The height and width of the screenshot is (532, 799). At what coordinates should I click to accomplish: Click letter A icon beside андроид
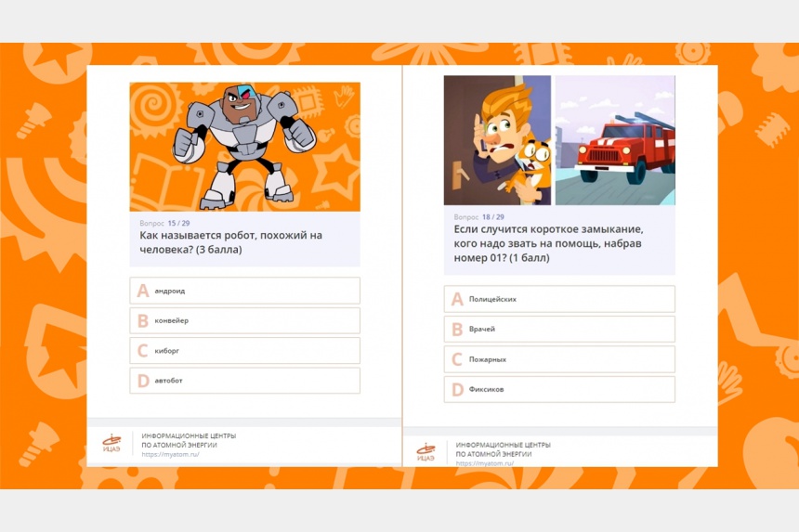(x=143, y=291)
